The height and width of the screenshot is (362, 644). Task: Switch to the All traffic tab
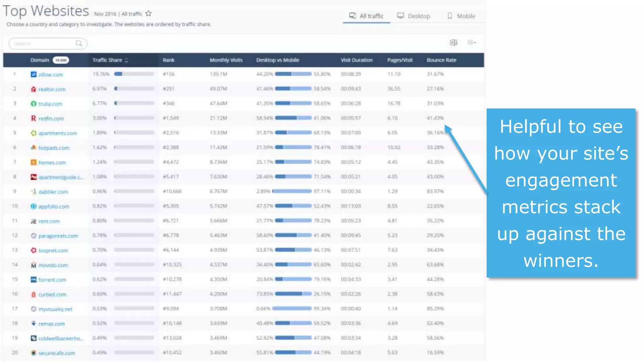[x=366, y=16]
